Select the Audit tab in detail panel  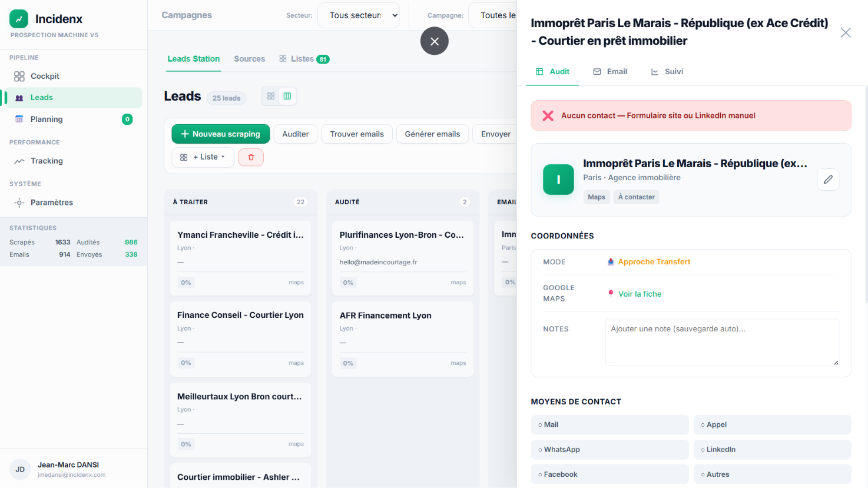552,72
